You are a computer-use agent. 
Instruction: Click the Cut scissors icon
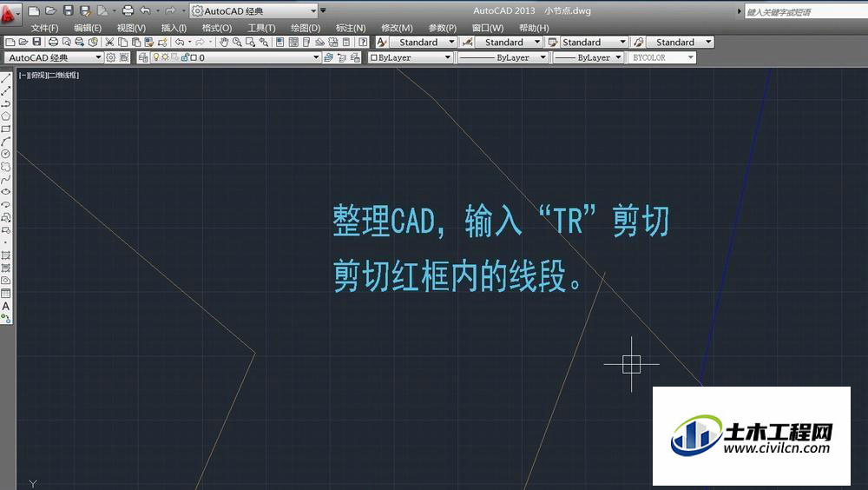[x=109, y=42]
